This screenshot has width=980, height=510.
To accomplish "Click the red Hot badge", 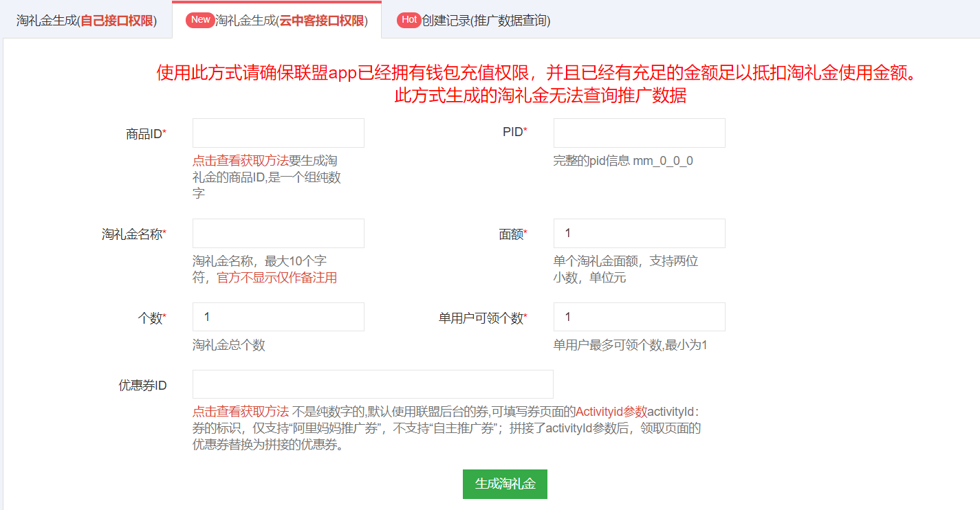I will tap(409, 20).
